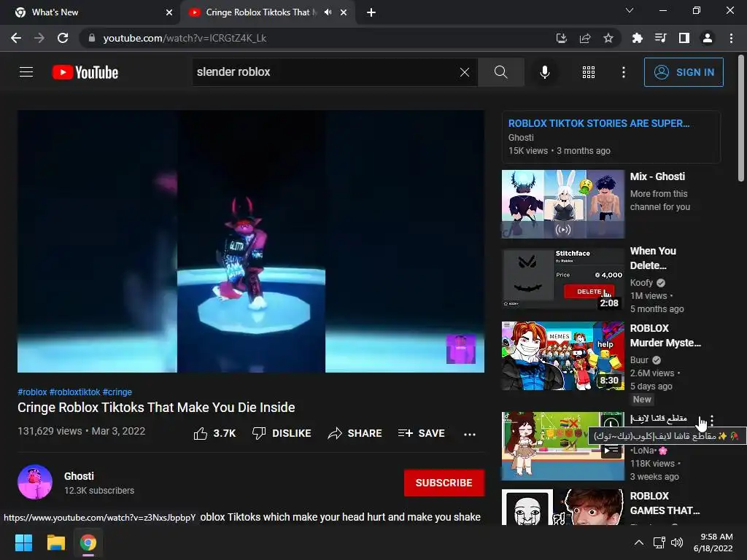Open Chrome three-dot menu

[x=731, y=38]
